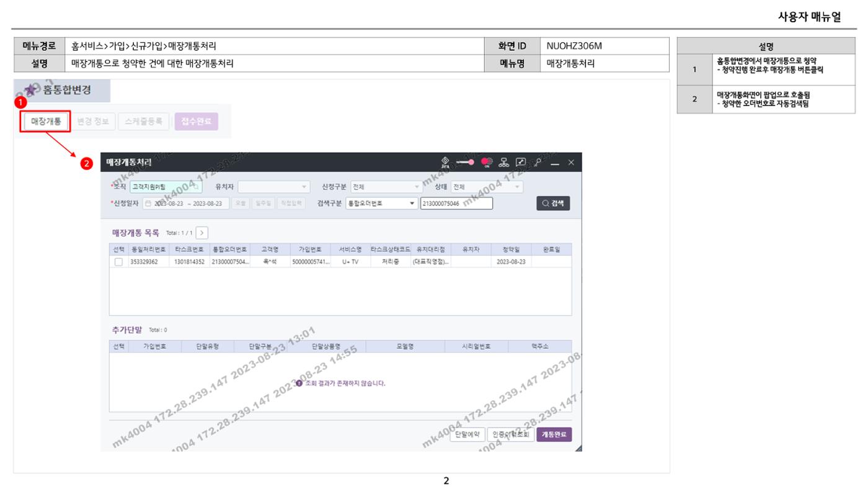
Task: Click the 매장개통 tab button
Action: (x=46, y=122)
